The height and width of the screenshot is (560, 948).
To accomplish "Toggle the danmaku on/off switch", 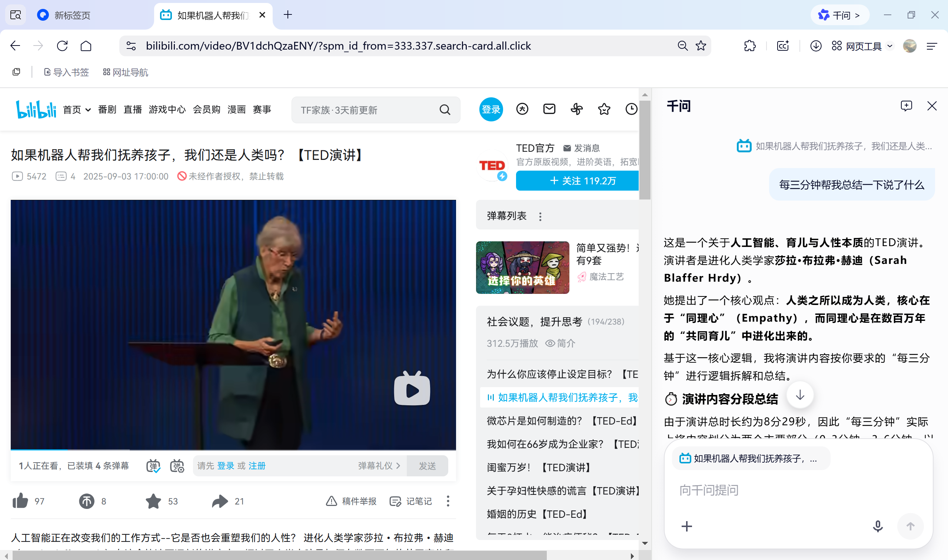I will (153, 466).
